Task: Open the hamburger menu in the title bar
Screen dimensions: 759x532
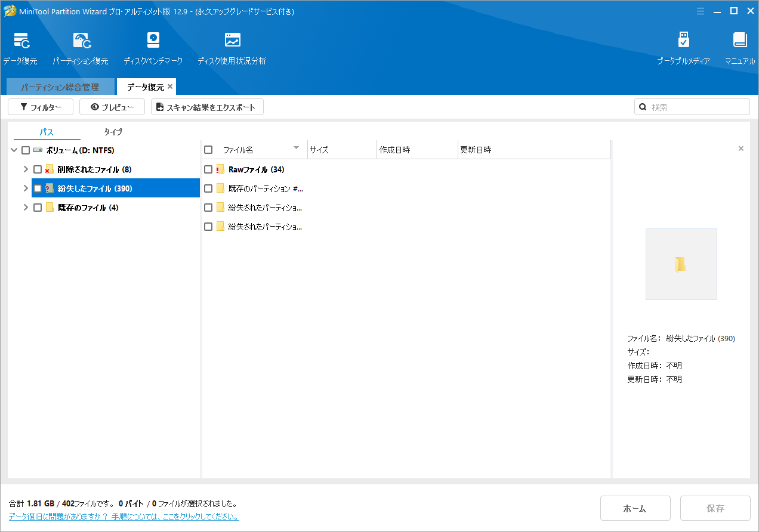Action: tap(701, 11)
